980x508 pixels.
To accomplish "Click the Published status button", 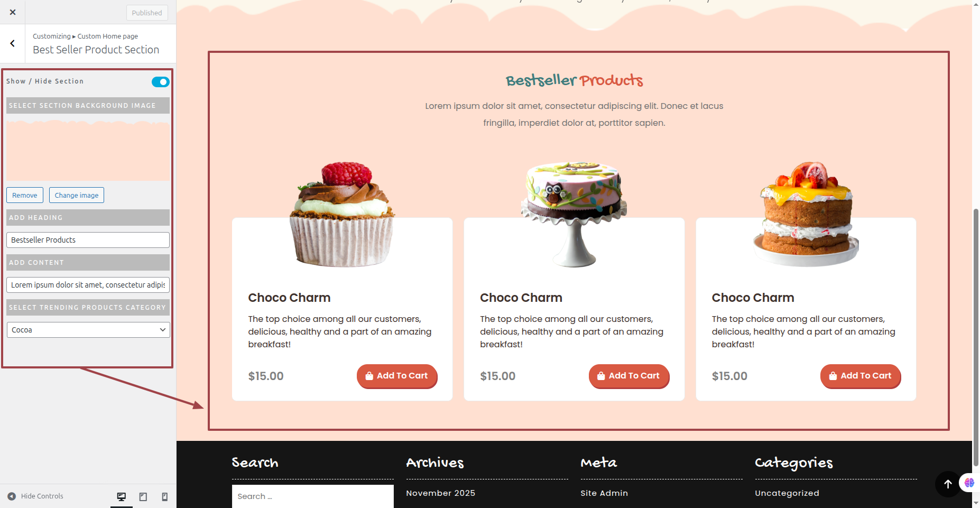I will pos(147,13).
